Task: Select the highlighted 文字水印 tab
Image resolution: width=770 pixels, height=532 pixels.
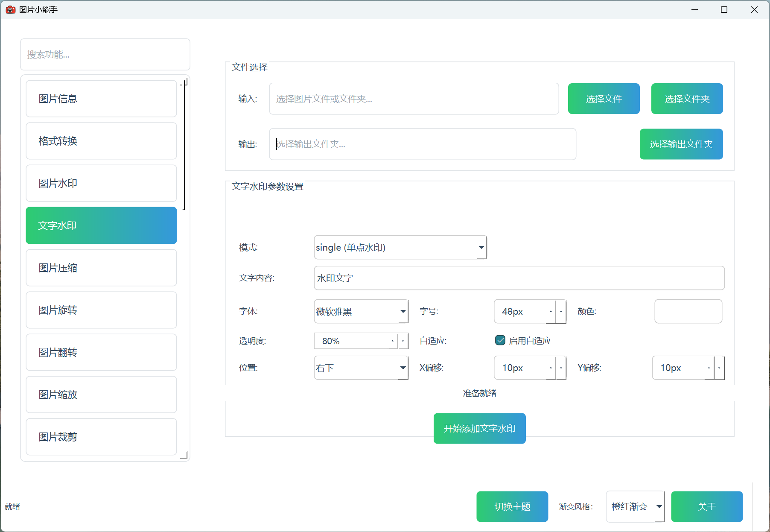Action: point(101,225)
